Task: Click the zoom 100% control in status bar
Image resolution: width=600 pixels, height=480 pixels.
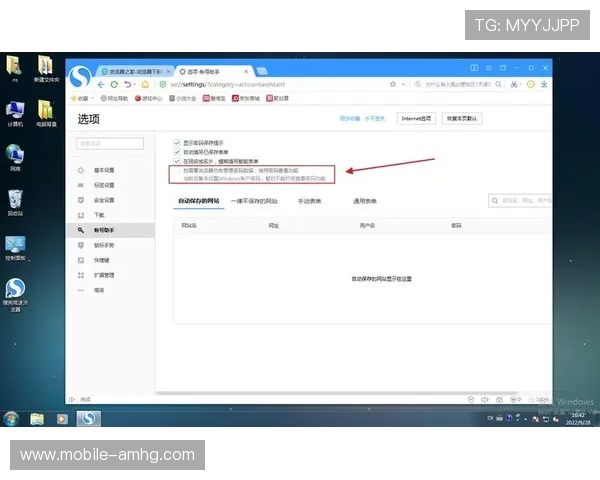Action: (539, 400)
